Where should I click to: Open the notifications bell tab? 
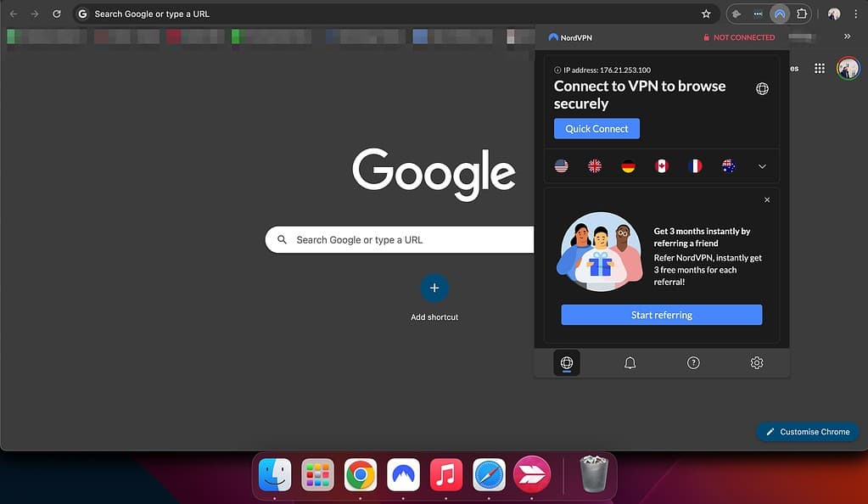point(630,363)
